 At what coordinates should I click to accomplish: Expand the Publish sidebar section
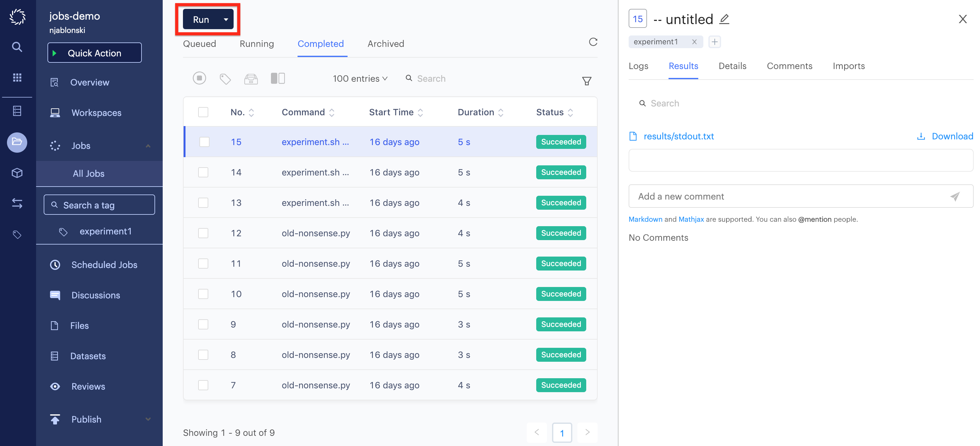click(x=148, y=419)
